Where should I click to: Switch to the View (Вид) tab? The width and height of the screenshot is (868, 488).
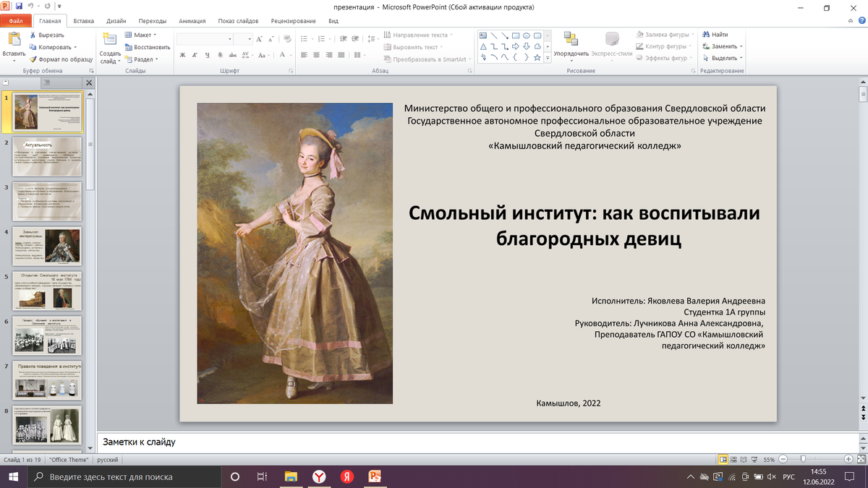click(x=333, y=21)
